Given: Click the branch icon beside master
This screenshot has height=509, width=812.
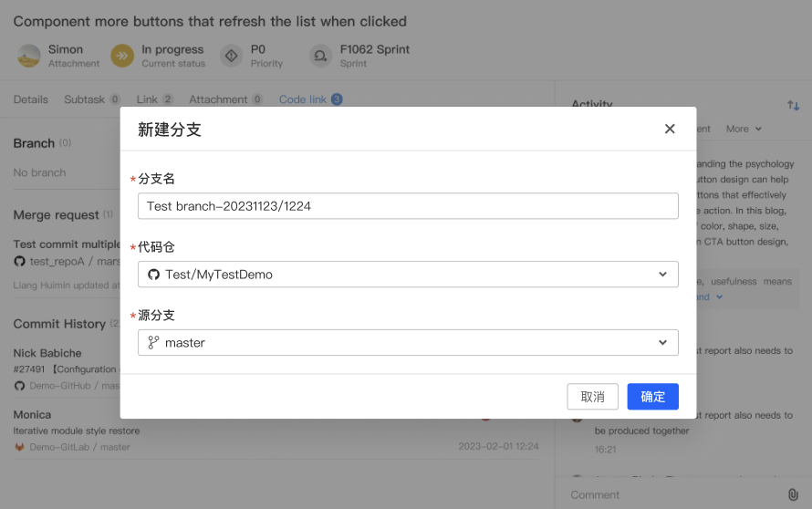Looking at the screenshot, I should [154, 343].
